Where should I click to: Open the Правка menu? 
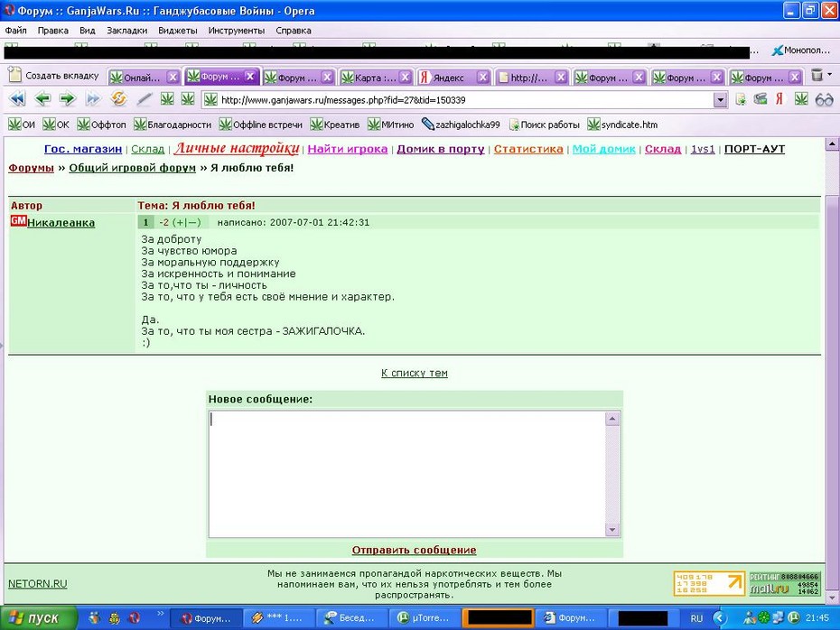click(53, 31)
